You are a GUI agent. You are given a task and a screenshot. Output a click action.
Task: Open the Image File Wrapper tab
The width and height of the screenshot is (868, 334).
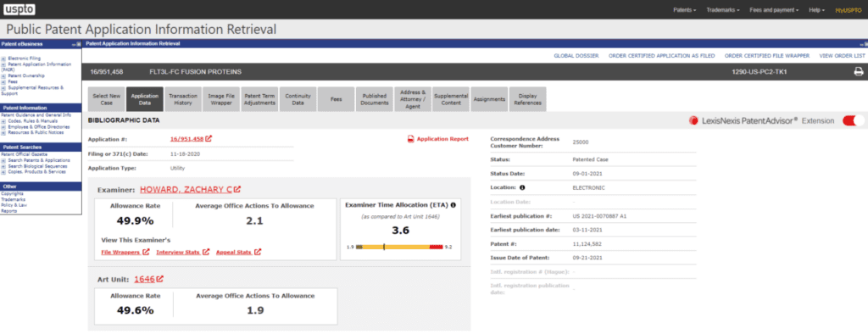click(x=221, y=99)
